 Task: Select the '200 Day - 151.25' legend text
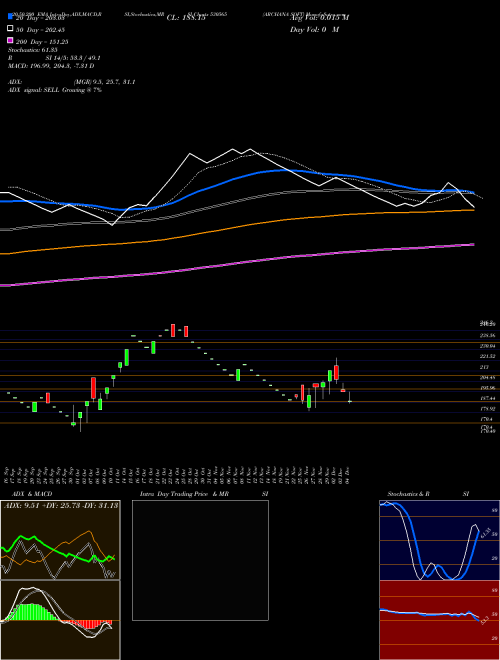42,41
